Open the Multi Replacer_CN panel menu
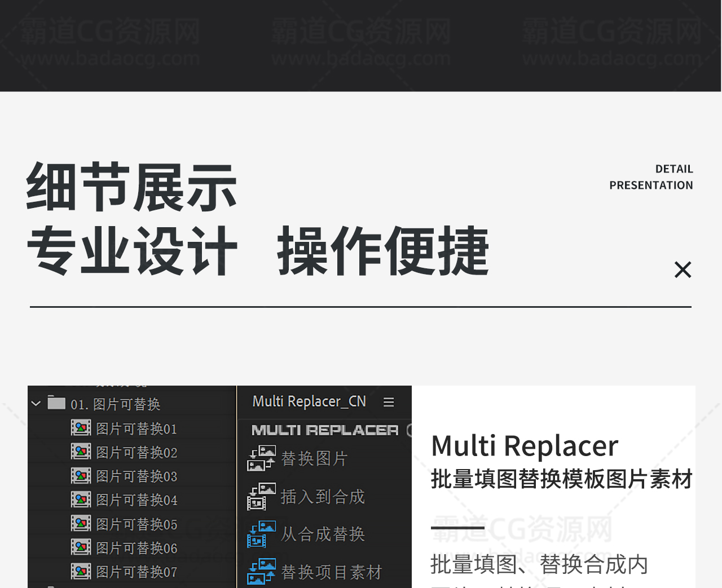The height and width of the screenshot is (588, 722). tap(389, 402)
